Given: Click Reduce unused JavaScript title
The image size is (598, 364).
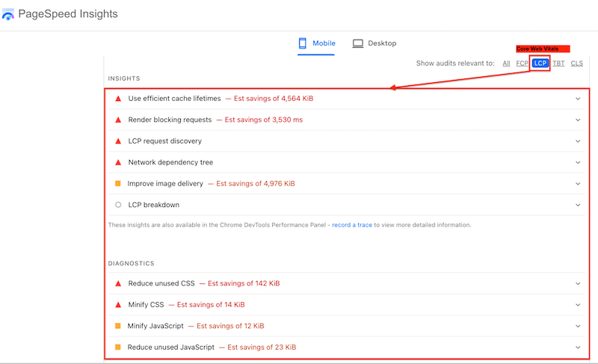Looking at the screenshot, I should click(171, 348).
